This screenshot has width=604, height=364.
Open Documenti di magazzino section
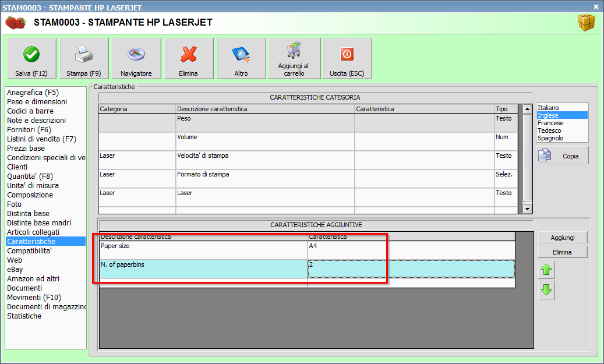pyautogui.click(x=45, y=306)
